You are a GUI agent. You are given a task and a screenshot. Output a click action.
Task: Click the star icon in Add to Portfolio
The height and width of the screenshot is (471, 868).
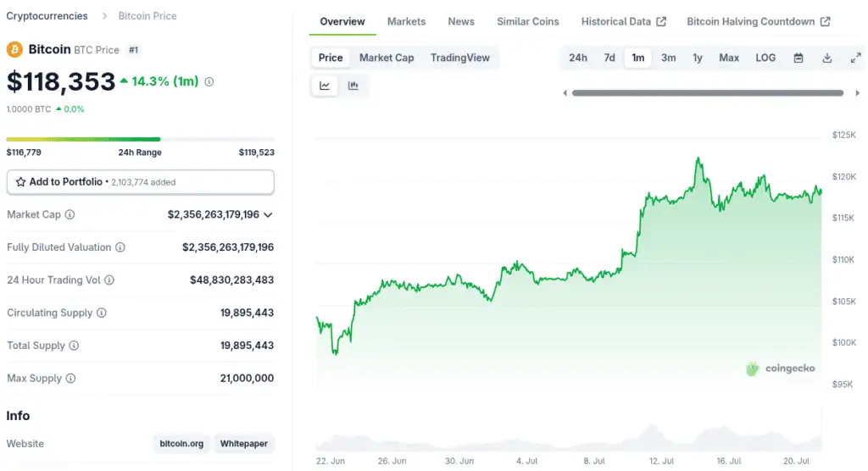click(x=20, y=181)
